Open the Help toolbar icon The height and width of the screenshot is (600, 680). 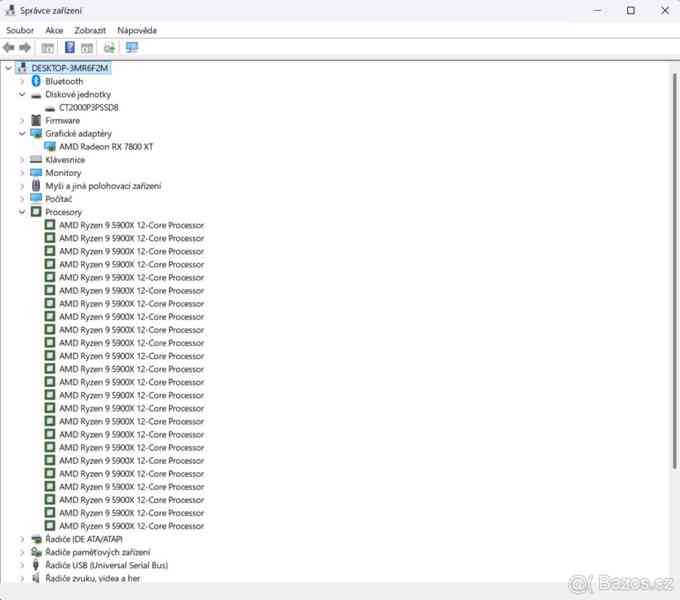click(70, 47)
